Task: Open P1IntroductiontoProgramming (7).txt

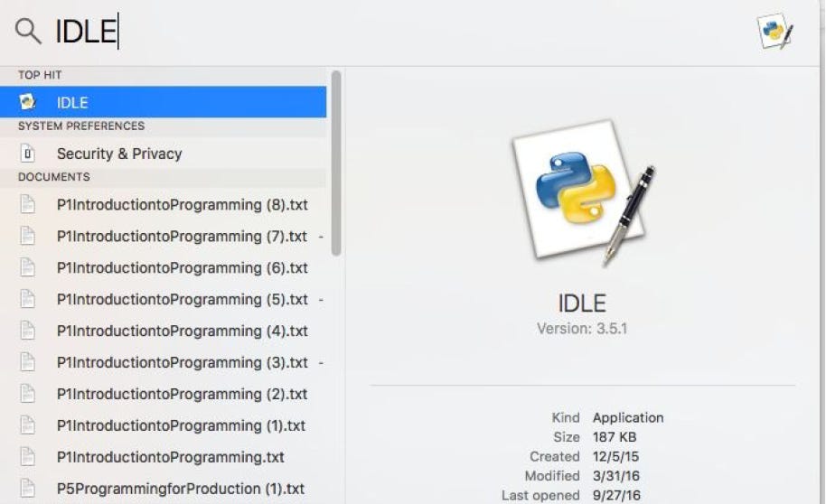Action: tap(164, 236)
